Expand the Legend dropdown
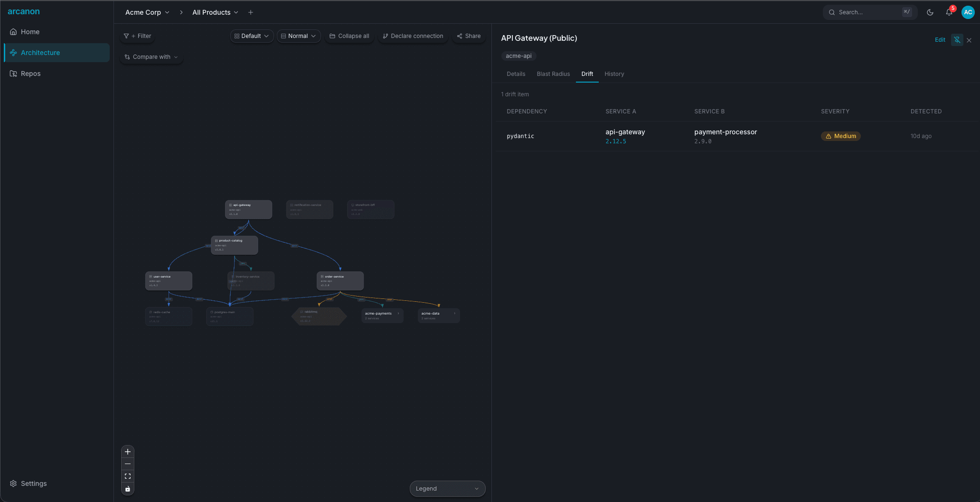The image size is (980, 502). coord(447,489)
